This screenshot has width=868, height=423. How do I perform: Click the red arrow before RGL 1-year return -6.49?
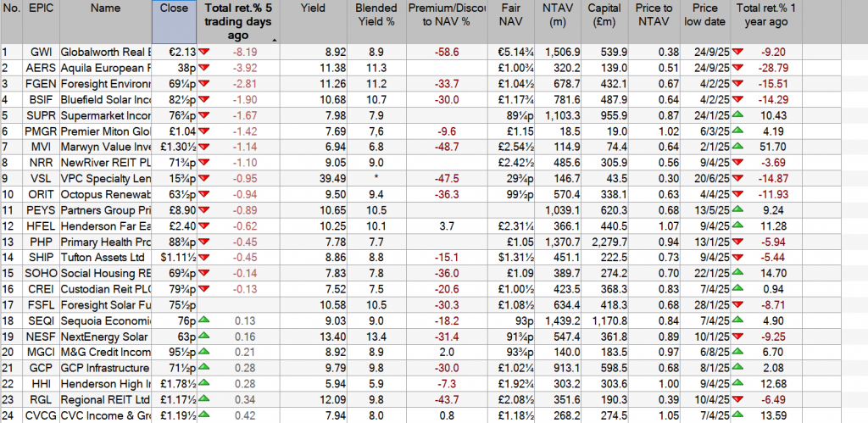(738, 399)
